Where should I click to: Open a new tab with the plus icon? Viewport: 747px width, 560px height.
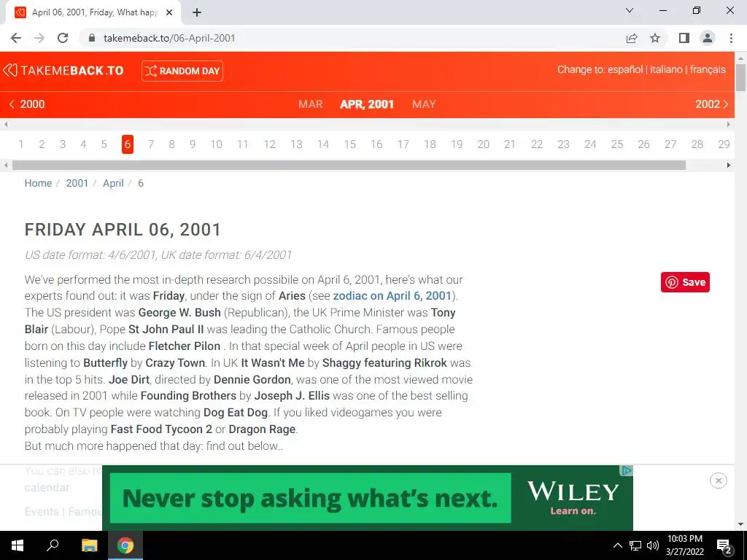(x=197, y=12)
